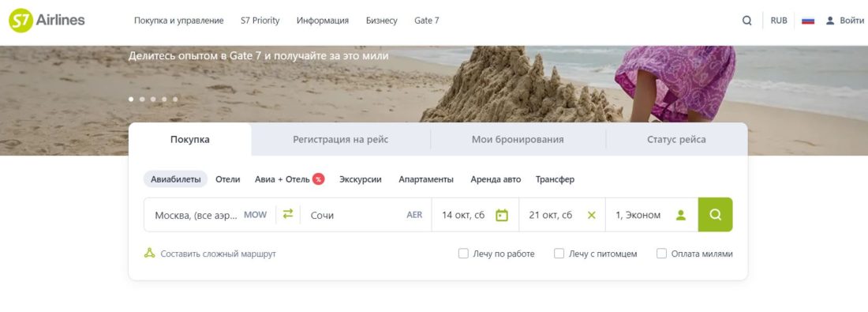Open the 1, Эконом passengers and class selector

[x=652, y=215]
